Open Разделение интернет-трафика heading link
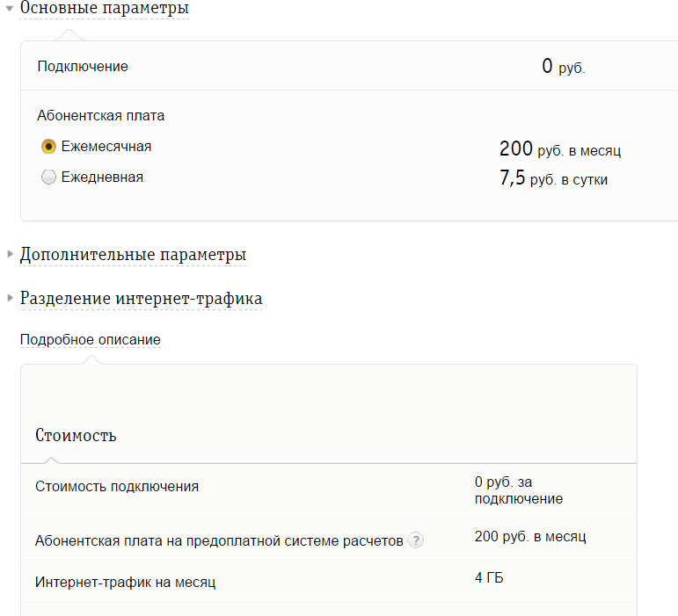This screenshot has width=678, height=616. (141, 299)
